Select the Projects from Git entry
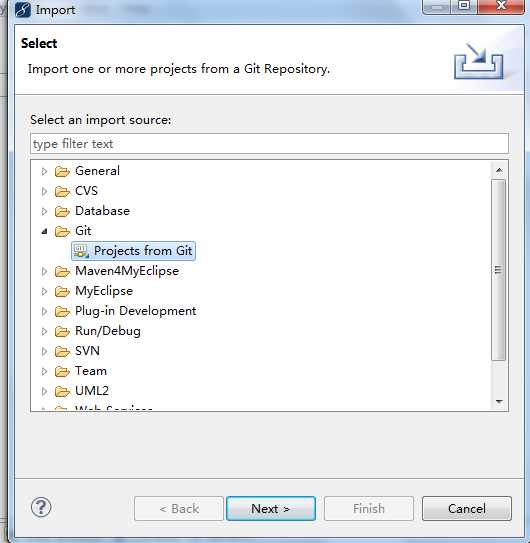530x543 pixels. pos(133,251)
